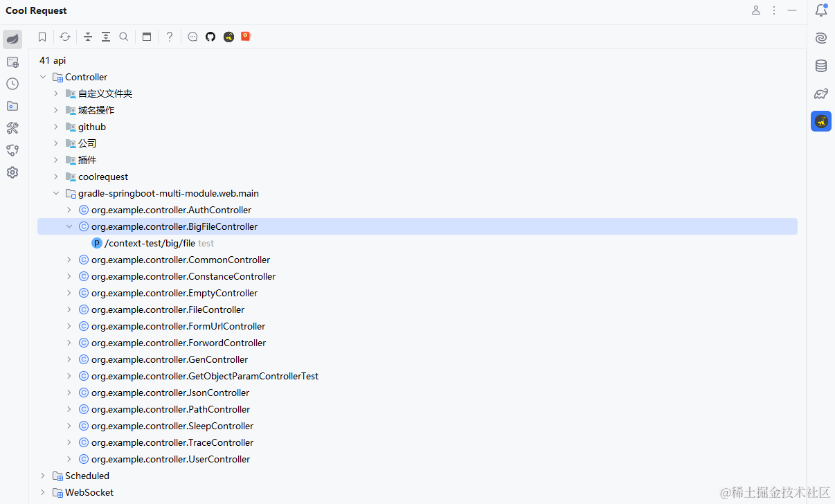The width and height of the screenshot is (835, 504).
Task: Click the bookmark toolbar icon
Action: click(x=42, y=37)
